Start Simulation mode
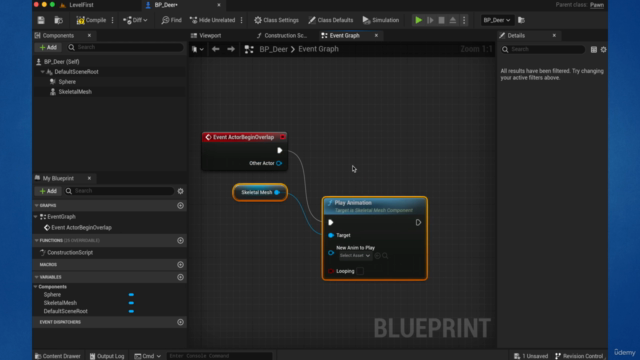The width and height of the screenshot is (640, 360). tap(380, 20)
